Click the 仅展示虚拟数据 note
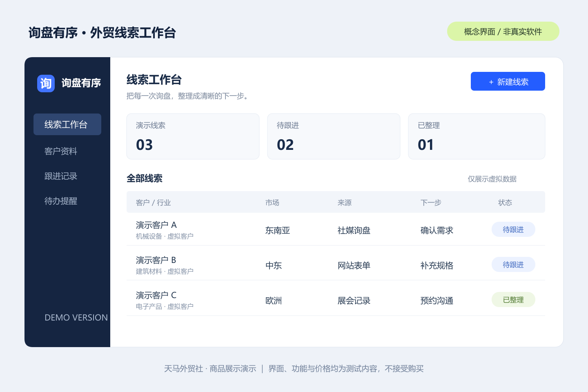The width and height of the screenshot is (588, 392). (x=492, y=179)
